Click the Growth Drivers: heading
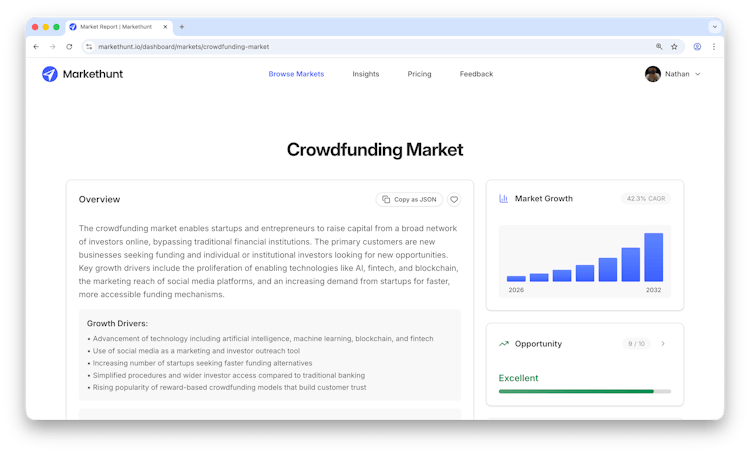This screenshot has height=454, width=750. (117, 324)
